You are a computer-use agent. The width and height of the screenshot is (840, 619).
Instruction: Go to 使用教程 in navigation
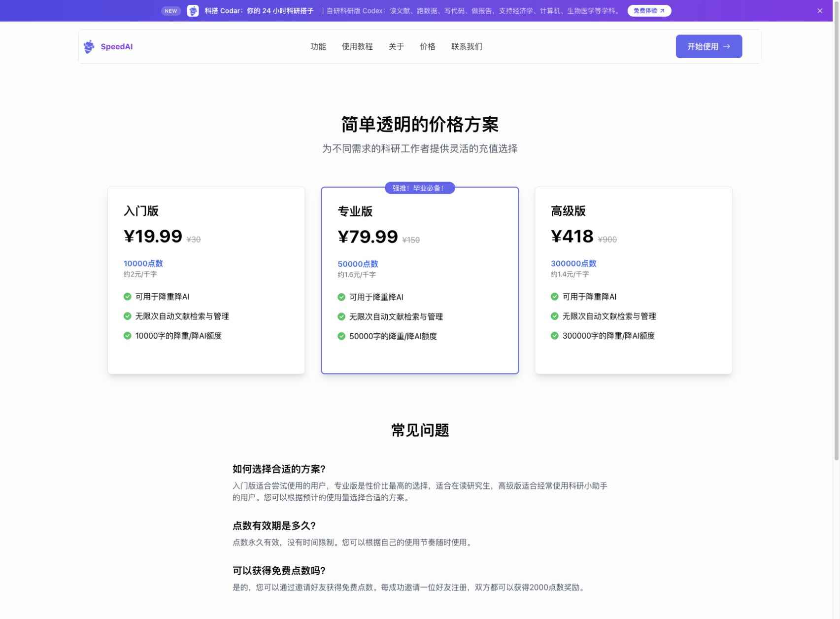357,46
